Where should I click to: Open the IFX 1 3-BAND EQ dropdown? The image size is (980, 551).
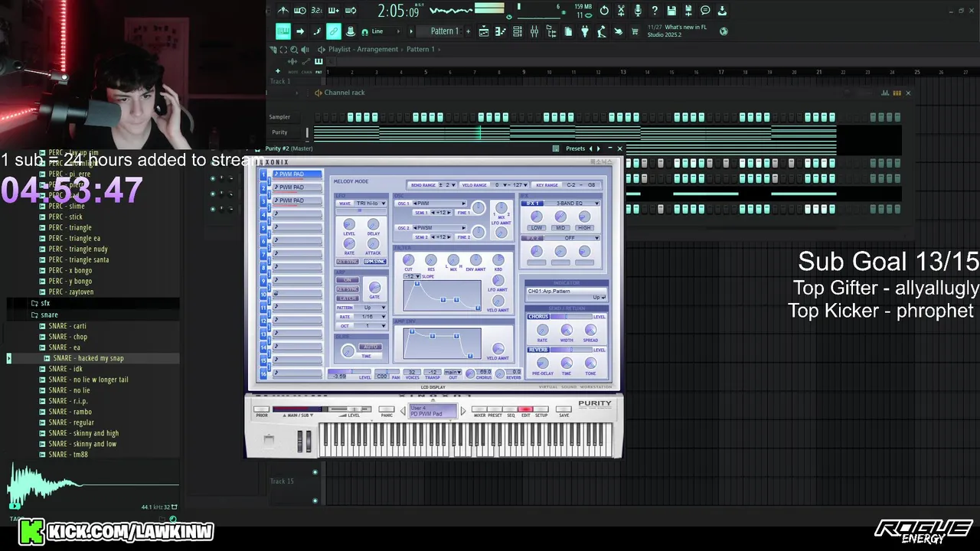pyautogui.click(x=572, y=204)
